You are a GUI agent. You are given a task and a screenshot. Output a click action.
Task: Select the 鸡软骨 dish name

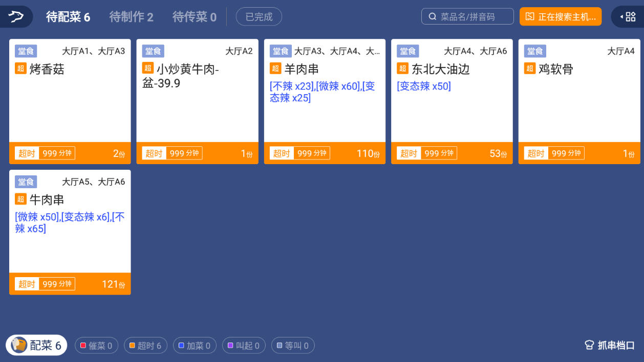click(x=556, y=69)
